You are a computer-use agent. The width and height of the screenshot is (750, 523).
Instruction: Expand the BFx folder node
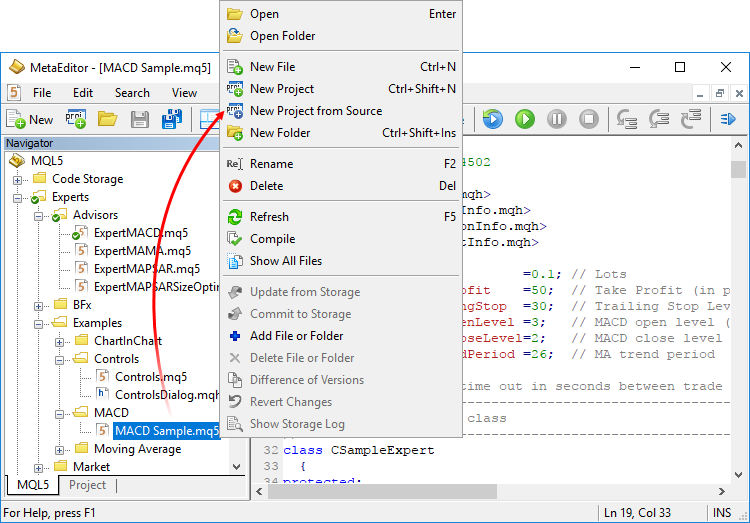click(x=39, y=305)
